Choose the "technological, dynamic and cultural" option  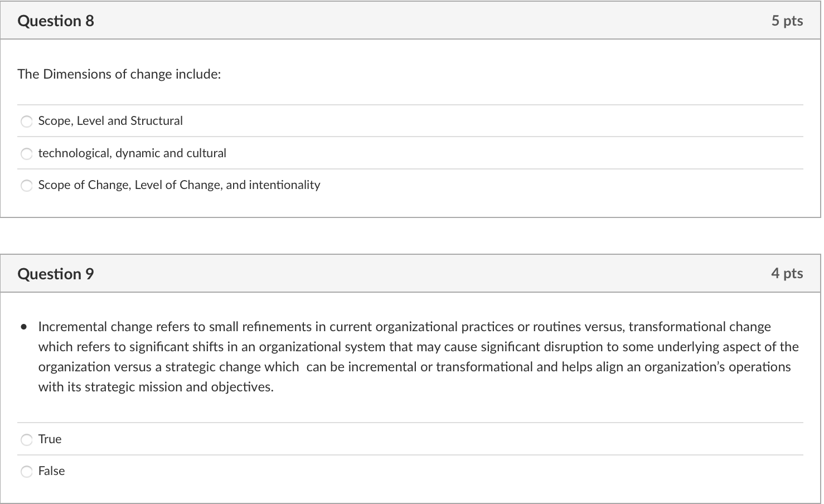pyautogui.click(x=26, y=153)
